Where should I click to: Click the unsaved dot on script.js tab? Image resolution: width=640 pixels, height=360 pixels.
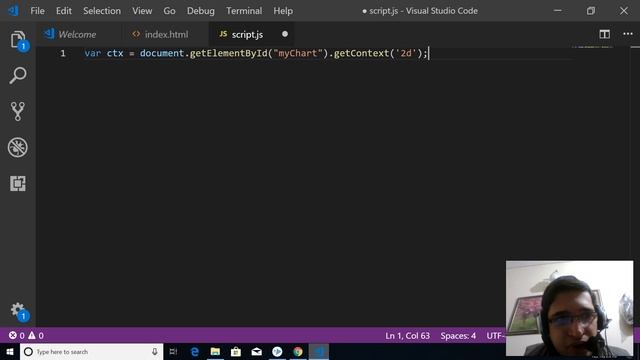[285, 34]
